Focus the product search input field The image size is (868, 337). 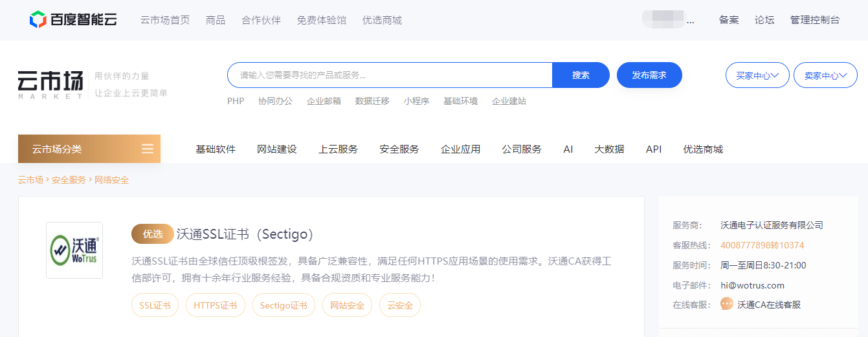coord(388,75)
